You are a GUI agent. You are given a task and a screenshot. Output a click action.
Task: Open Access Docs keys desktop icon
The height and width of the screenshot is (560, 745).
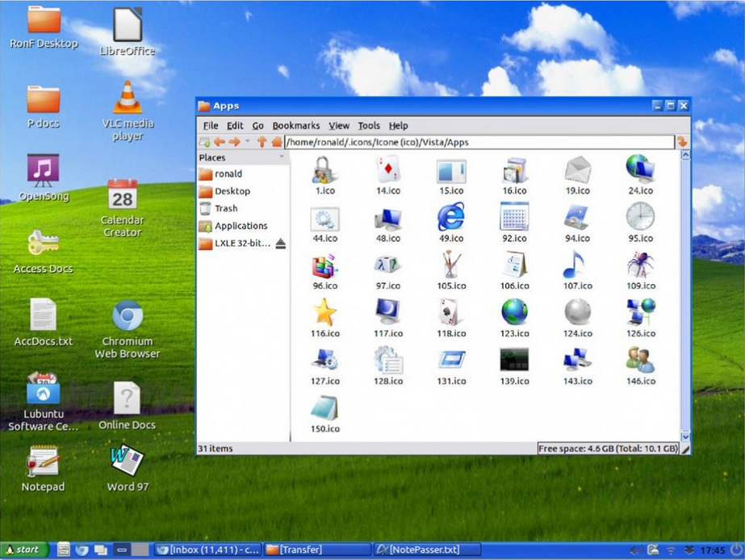pos(44,252)
